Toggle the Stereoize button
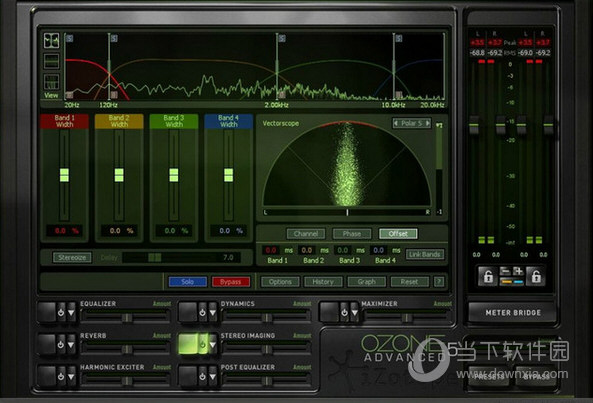The height and width of the screenshot is (403, 593). click(72, 257)
